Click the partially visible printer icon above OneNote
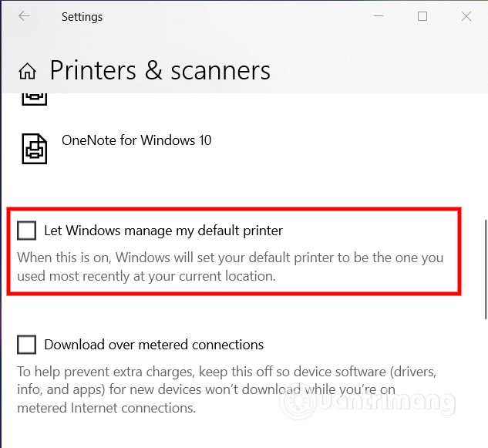 pyautogui.click(x=34, y=99)
